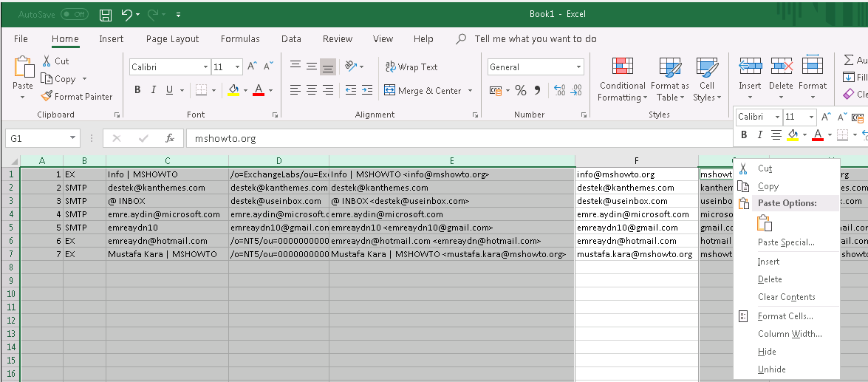The width and height of the screenshot is (868, 382).
Task: Click Copy in the ribbon Clipboard group
Action: [x=59, y=79]
